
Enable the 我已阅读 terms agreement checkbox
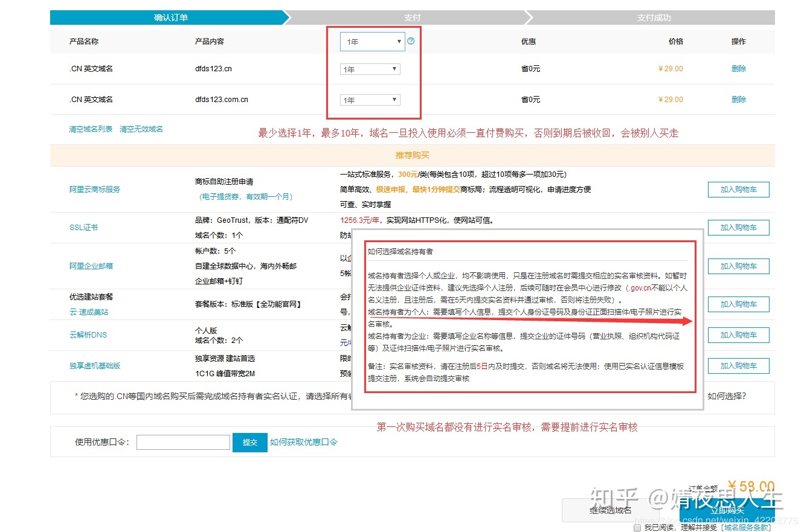(x=638, y=527)
